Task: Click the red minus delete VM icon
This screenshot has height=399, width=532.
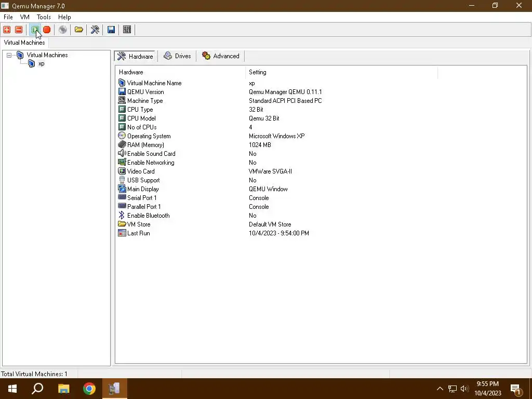Action: pyautogui.click(x=19, y=30)
